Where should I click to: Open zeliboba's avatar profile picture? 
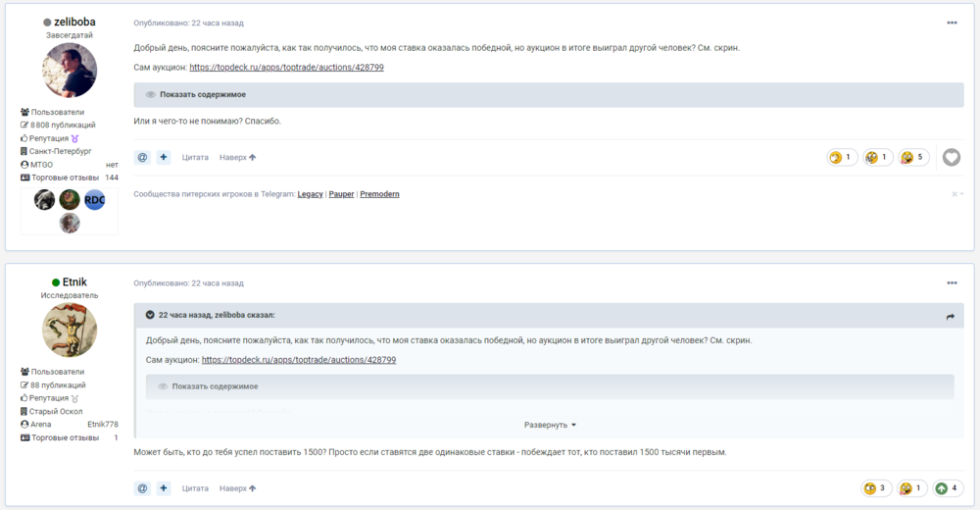[x=70, y=70]
